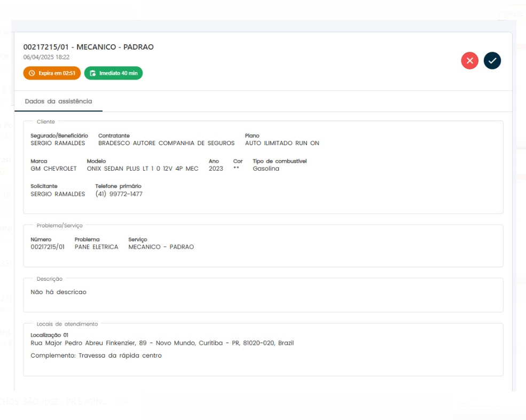
Task: Click the 'Locais de atendimento' section heading
Action: (67, 324)
